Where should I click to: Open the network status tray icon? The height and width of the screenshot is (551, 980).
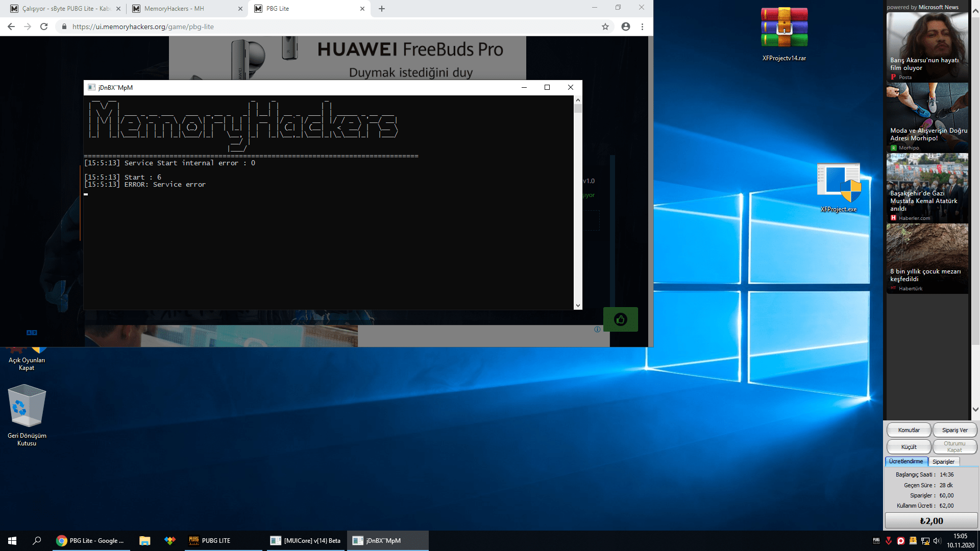point(925,541)
